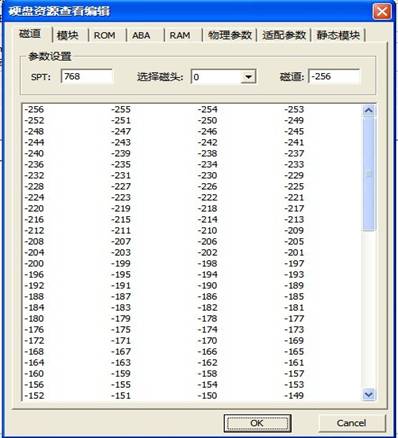
Task: Close the 硬盘资源查看编辑 dialog
Action: [x=382, y=12]
